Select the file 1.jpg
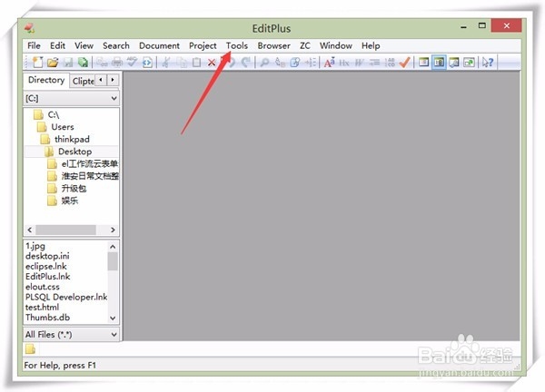This screenshot has height=392, width=545. (x=35, y=246)
